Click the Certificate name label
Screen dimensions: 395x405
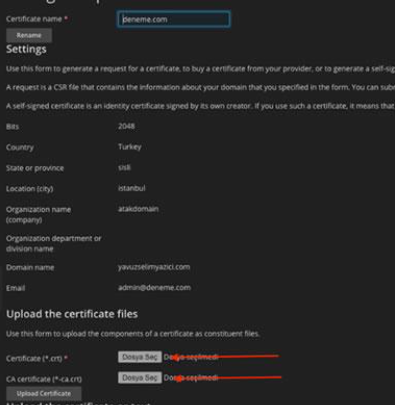(x=37, y=19)
